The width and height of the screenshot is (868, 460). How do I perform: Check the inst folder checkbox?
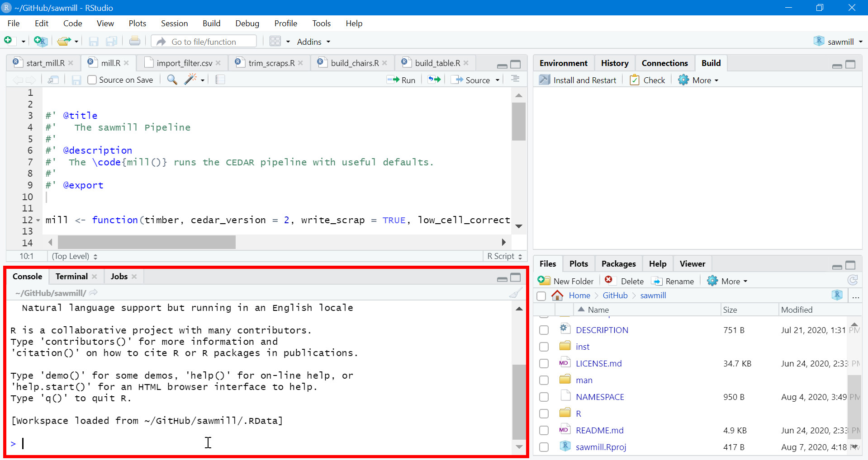pyautogui.click(x=544, y=347)
